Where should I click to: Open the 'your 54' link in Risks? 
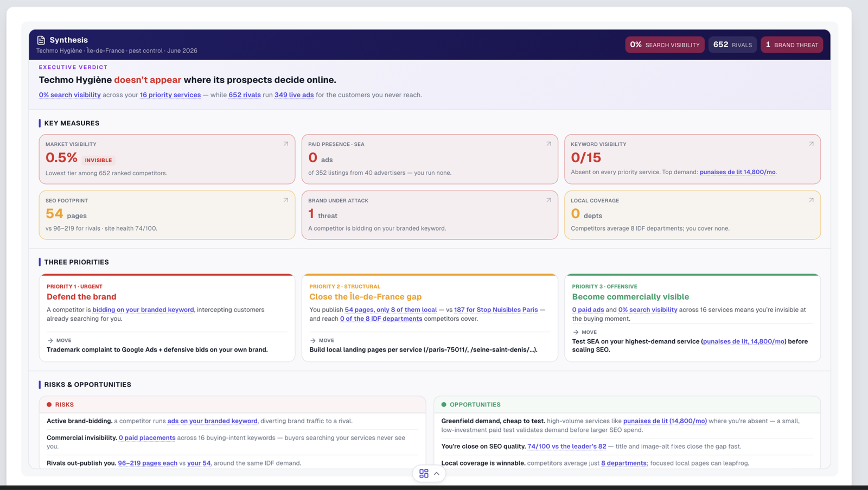point(199,463)
